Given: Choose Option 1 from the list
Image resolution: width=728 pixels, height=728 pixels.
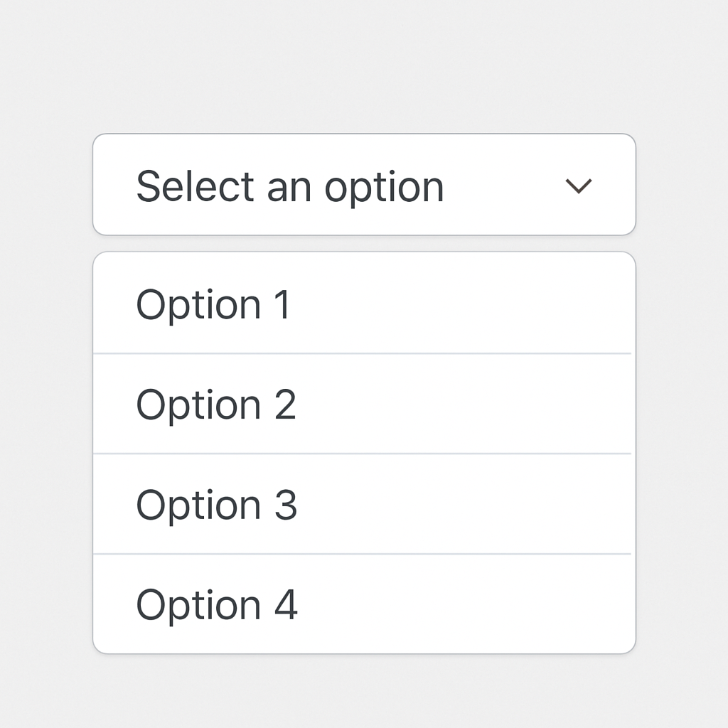Looking at the screenshot, I should click(363, 304).
